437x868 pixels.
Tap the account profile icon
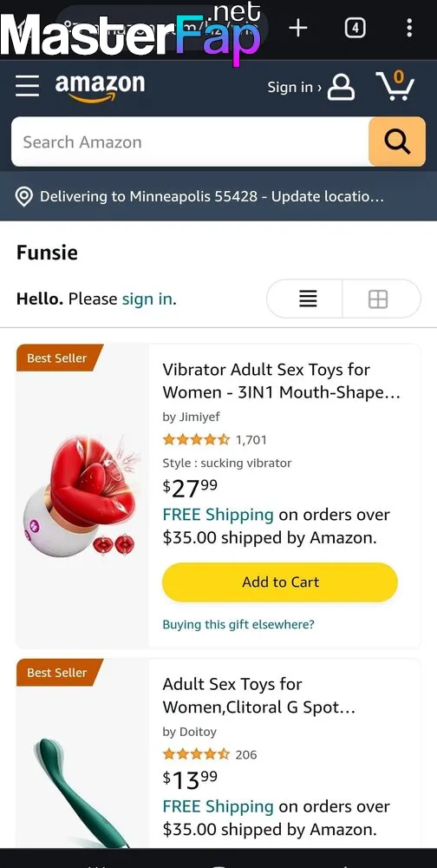(341, 87)
